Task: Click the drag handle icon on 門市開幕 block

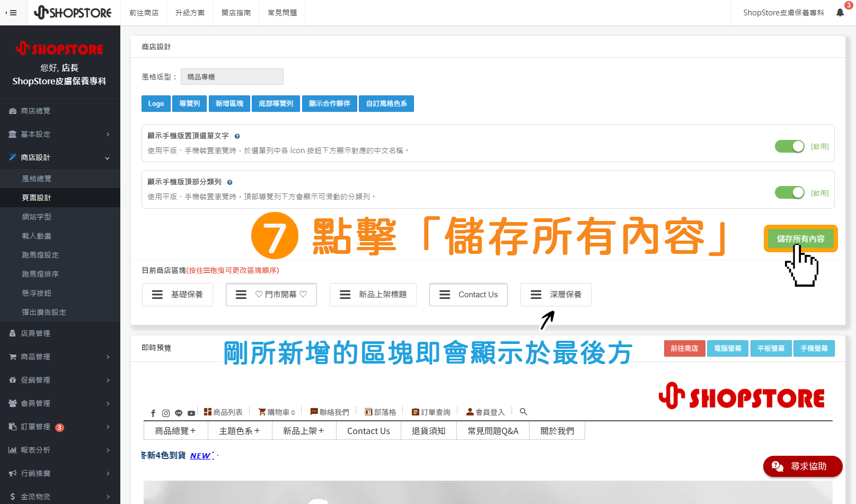Action: click(x=241, y=295)
